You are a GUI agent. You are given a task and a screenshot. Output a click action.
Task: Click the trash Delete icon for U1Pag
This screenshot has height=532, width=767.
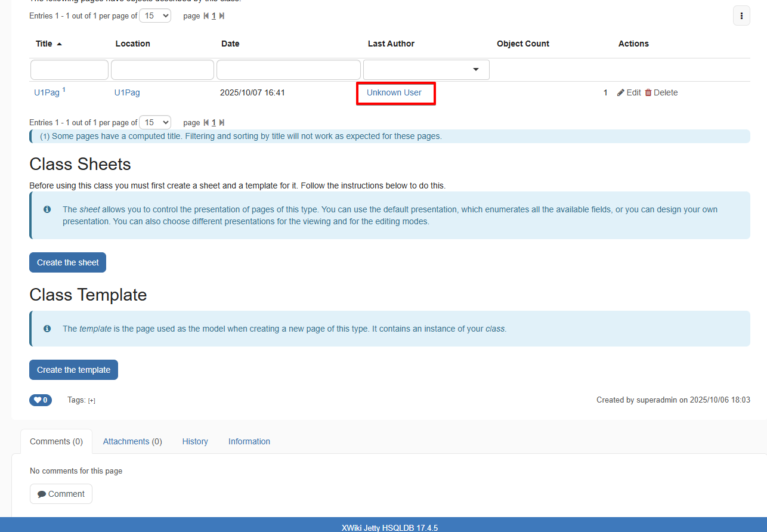648,92
